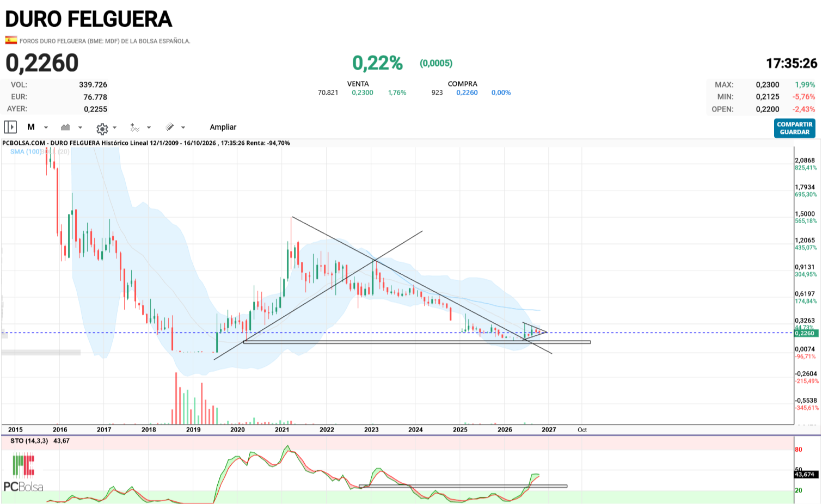Click the VENTA volume 70.821
822x504 pixels.
click(328, 93)
